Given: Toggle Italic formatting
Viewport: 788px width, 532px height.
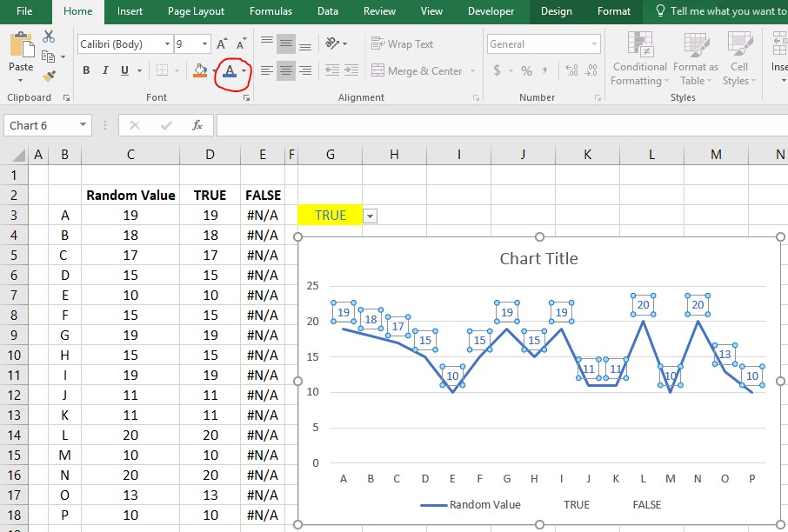Looking at the screenshot, I should coord(105,70).
